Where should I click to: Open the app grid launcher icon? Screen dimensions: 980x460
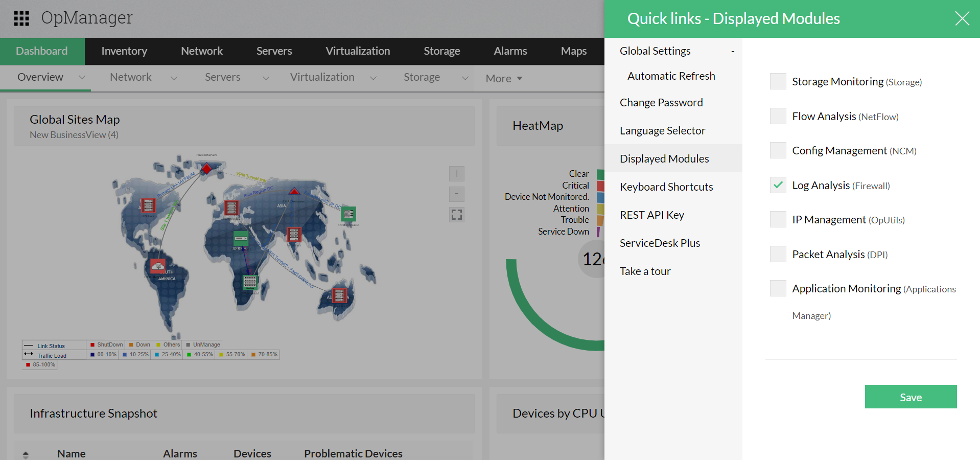(21, 18)
